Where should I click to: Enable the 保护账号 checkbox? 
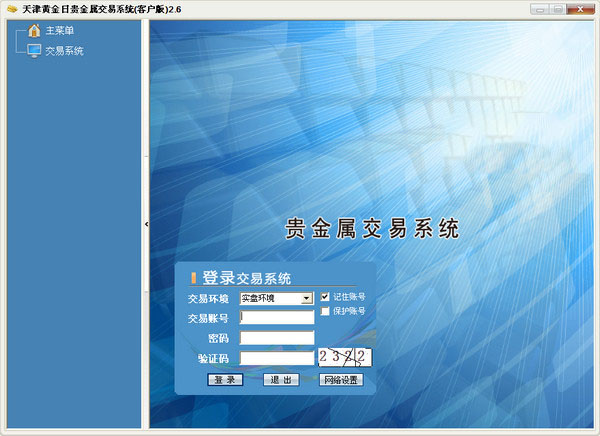tap(325, 311)
